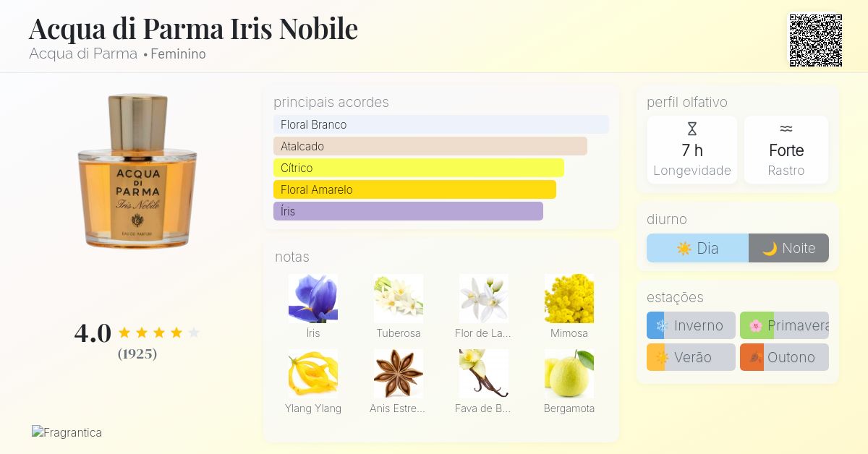This screenshot has width=868, height=454.
Task: Open the Acqua di Parma brand link
Action: pyautogui.click(x=83, y=53)
